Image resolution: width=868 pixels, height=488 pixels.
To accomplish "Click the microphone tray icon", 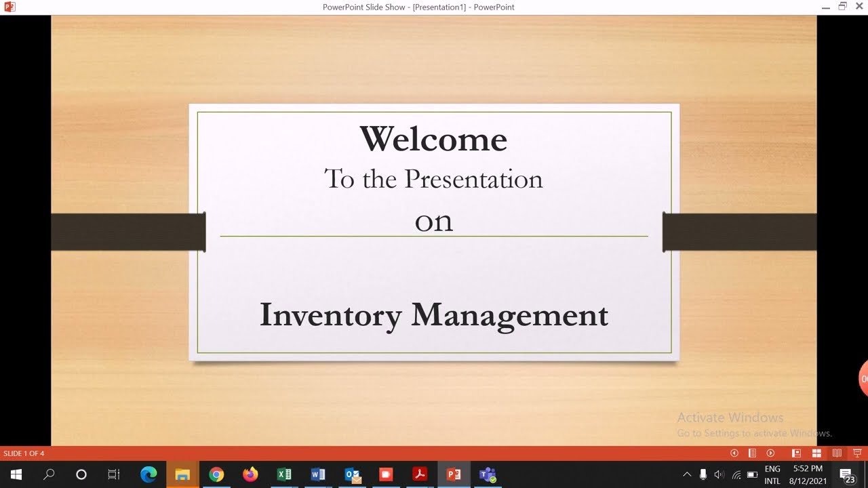I will tap(703, 474).
